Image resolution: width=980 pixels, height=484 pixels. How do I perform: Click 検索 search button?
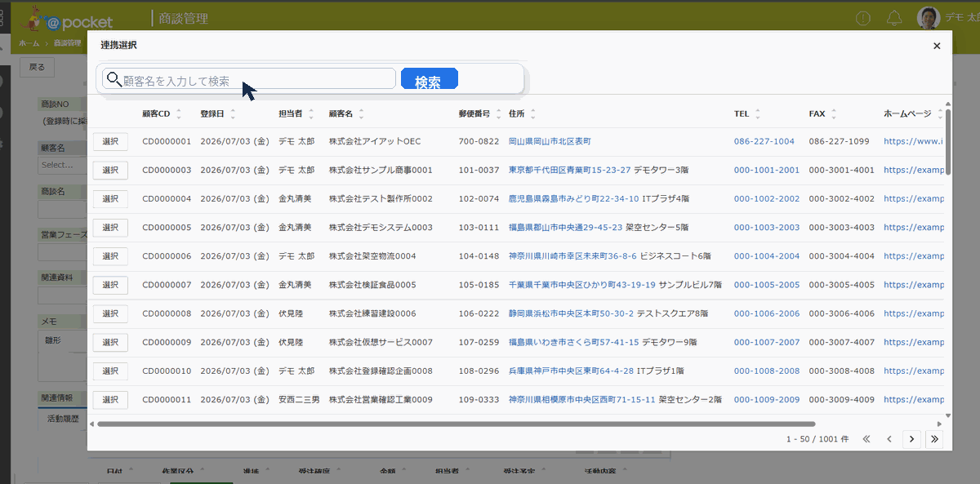pos(429,80)
